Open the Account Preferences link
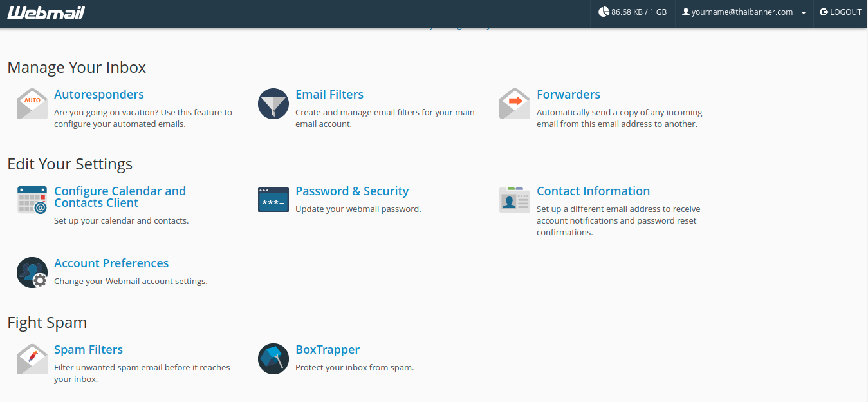Image resolution: width=868 pixels, height=402 pixels. (x=111, y=263)
